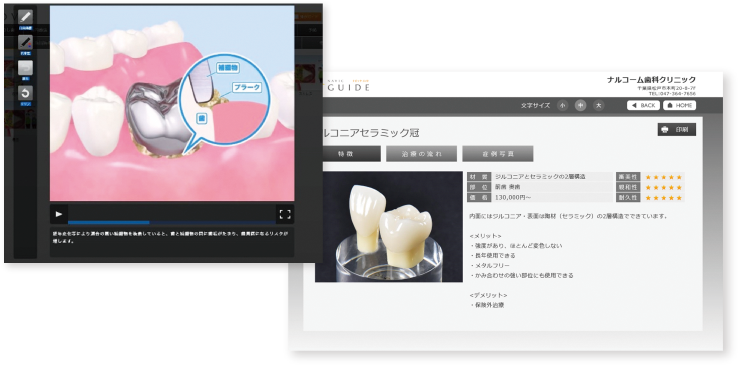This screenshot has height=365, width=738.
Task: Go back using the BACK button
Action: (643, 105)
